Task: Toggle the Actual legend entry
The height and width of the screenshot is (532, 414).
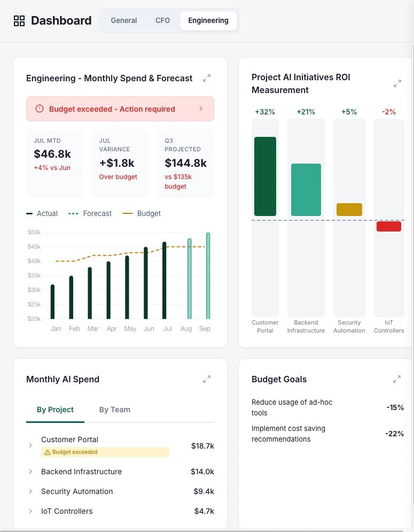Action: pos(42,213)
